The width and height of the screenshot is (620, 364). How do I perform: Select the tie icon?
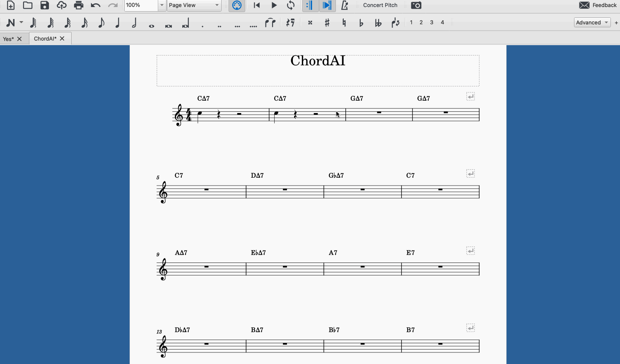click(270, 23)
